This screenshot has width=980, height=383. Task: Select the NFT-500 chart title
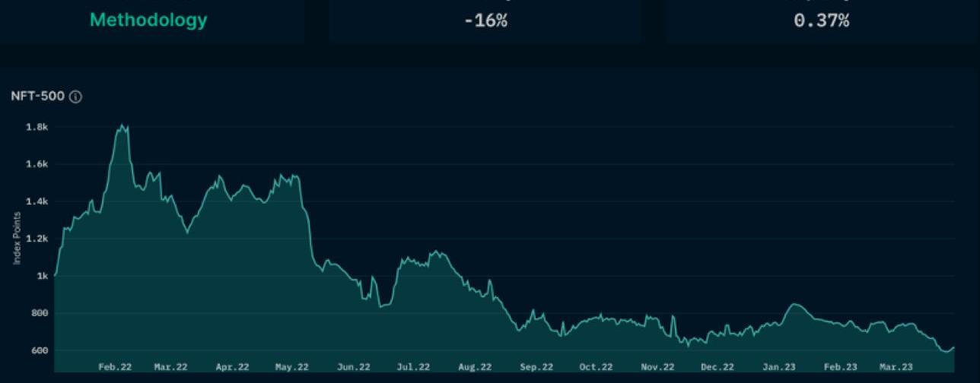tap(38, 97)
